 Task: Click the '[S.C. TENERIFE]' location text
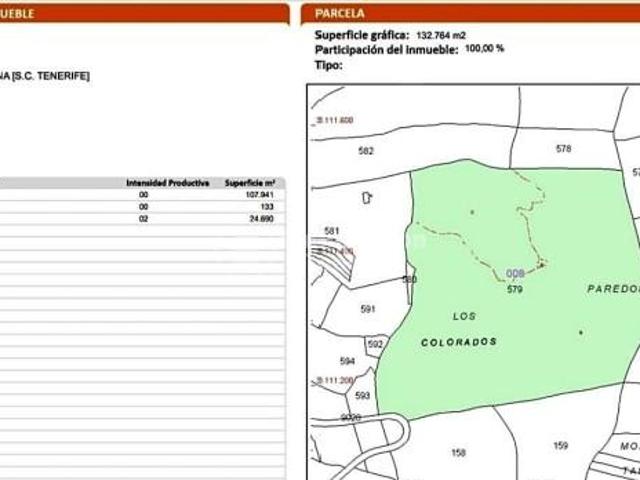(51, 76)
